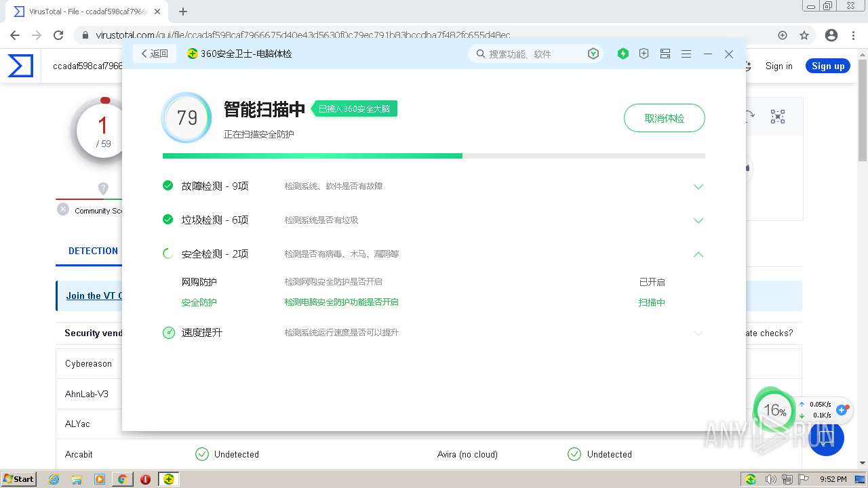The width and height of the screenshot is (868, 488).
Task: Click the green check beside 垃圾检测
Action: point(168,219)
